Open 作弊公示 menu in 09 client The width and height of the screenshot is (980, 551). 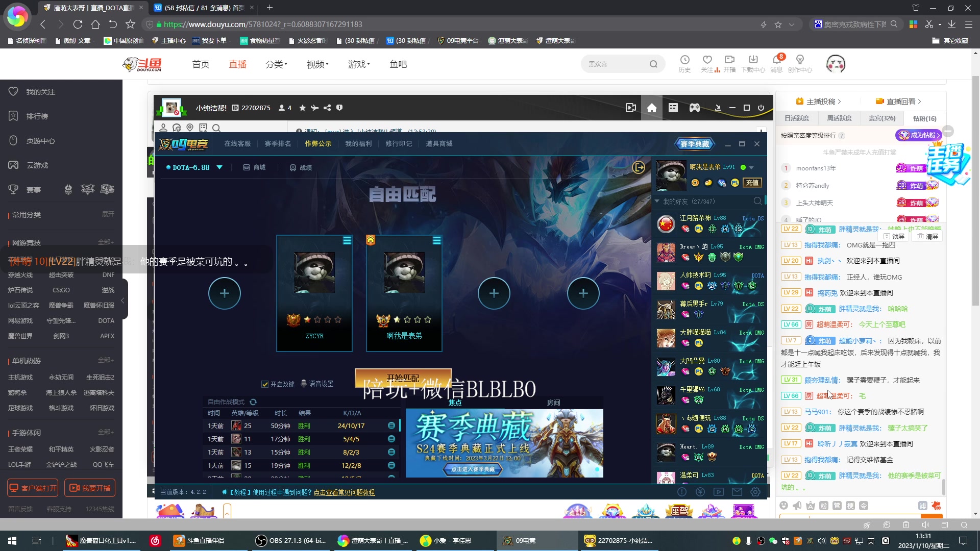pos(318,143)
